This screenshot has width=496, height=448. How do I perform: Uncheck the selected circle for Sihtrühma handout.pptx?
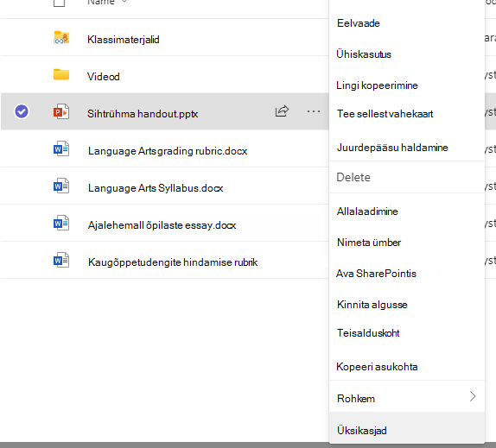coord(22,111)
